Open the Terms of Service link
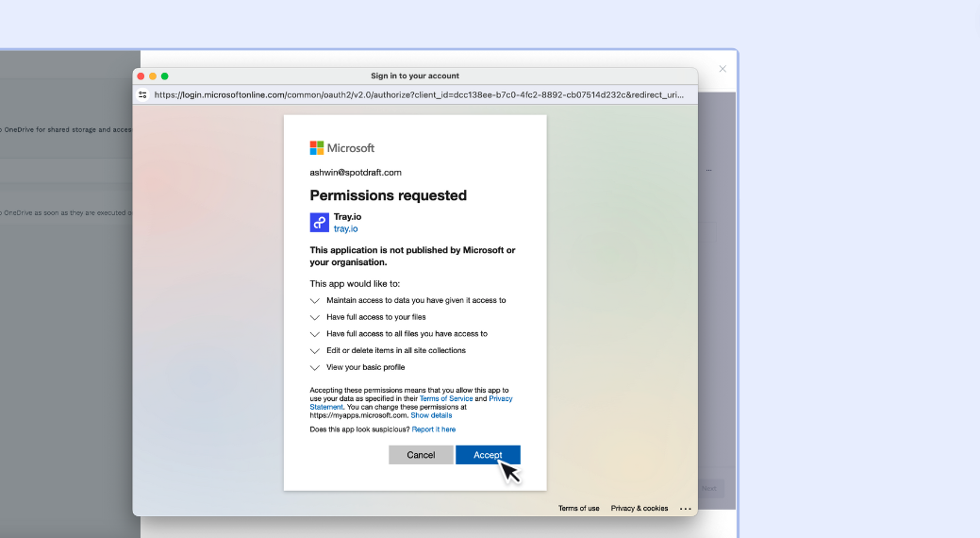Screen dimensions: 980x538 coord(446,398)
